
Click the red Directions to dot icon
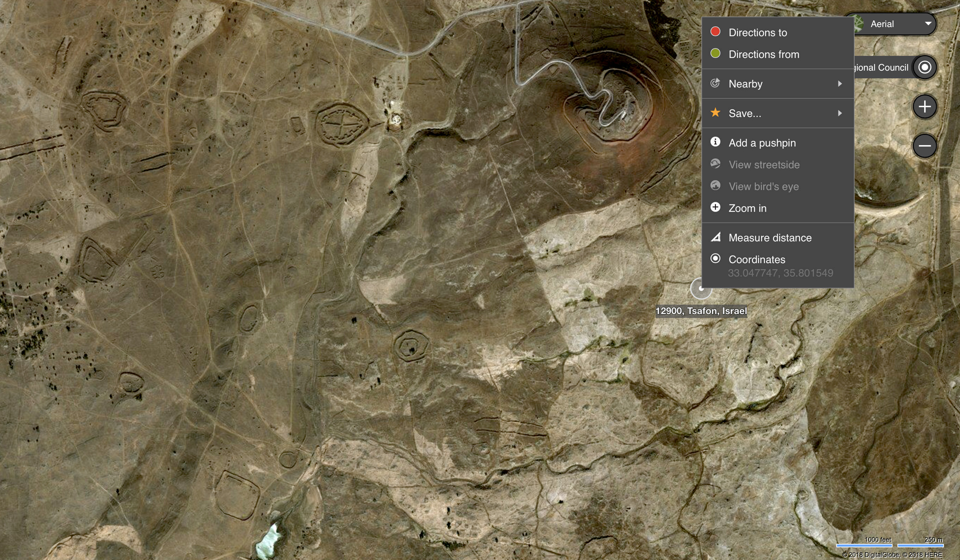[x=715, y=32]
